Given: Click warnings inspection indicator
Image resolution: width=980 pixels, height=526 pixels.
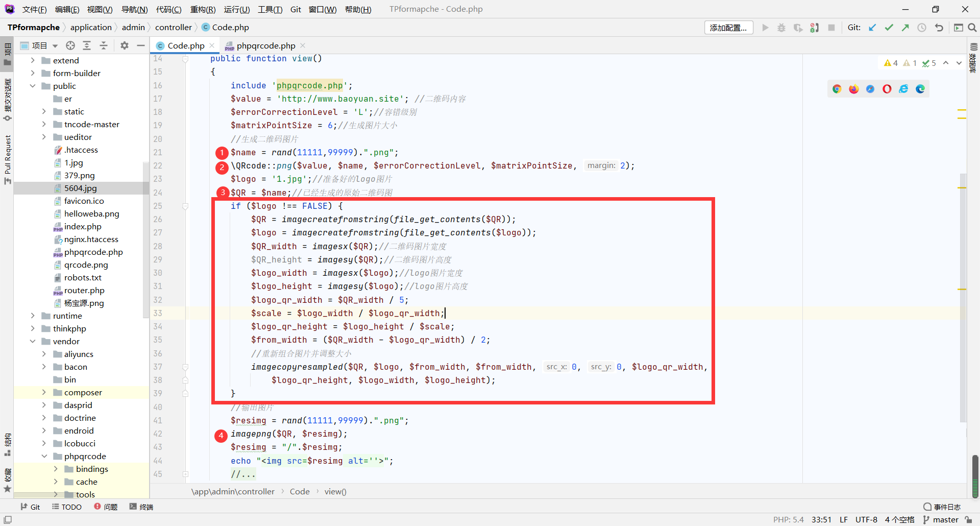Looking at the screenshot, I should 891,63.
